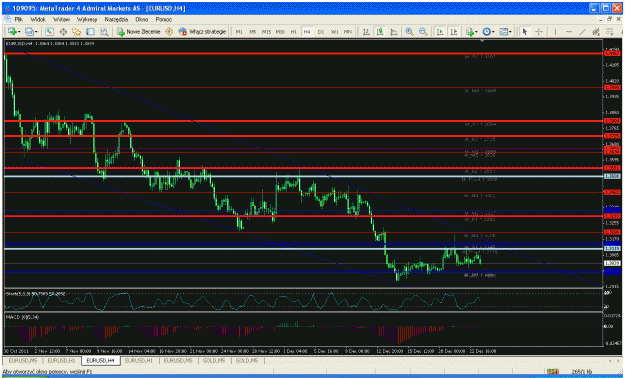Switch to W1 weekly timeframe
Screen dimensions: 625x378
335,32
